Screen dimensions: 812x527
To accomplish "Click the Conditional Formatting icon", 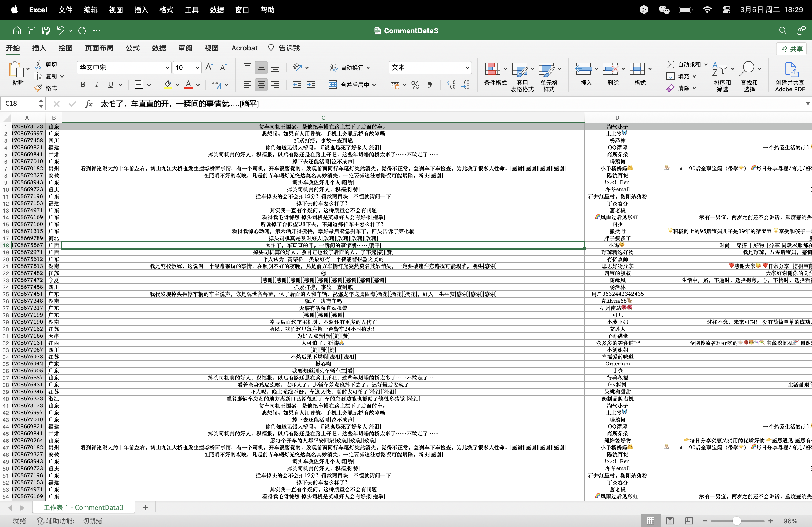I will point(493,69).
